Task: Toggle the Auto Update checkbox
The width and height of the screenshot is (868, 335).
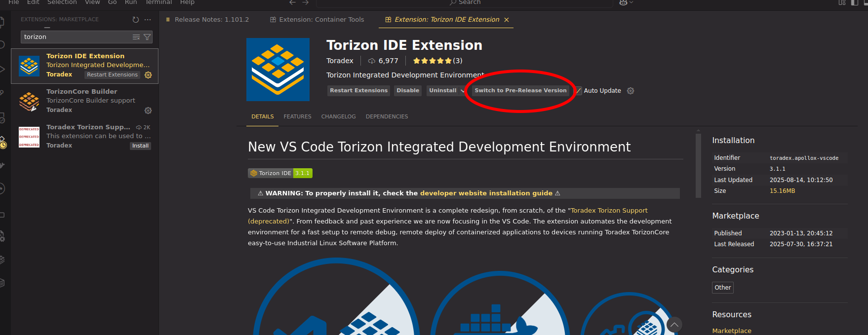Action: click(x=578, y=91)
